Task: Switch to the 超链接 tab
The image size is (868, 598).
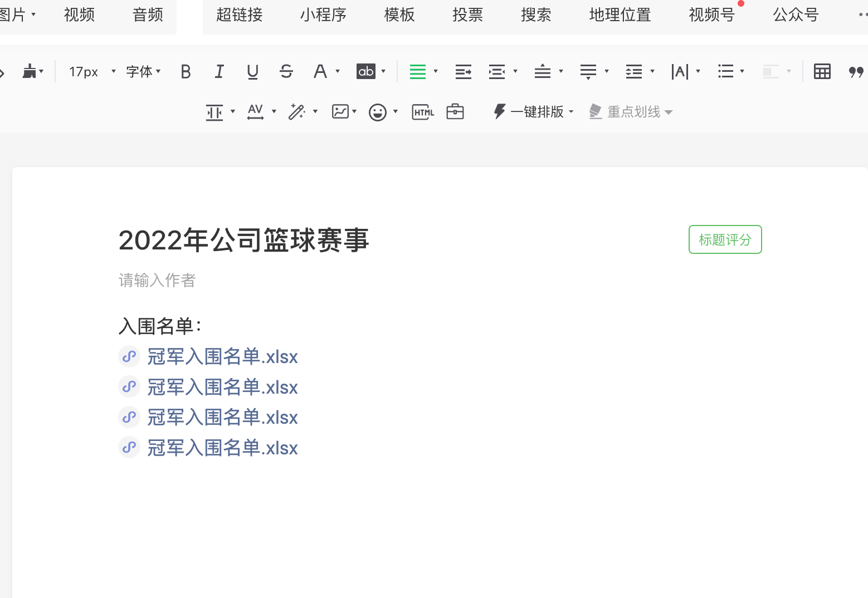Action: coord(238,16)
